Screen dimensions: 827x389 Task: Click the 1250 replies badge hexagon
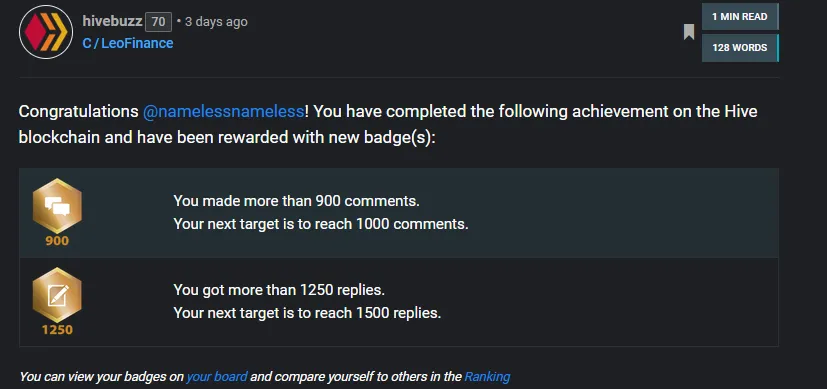pos(57,295)
